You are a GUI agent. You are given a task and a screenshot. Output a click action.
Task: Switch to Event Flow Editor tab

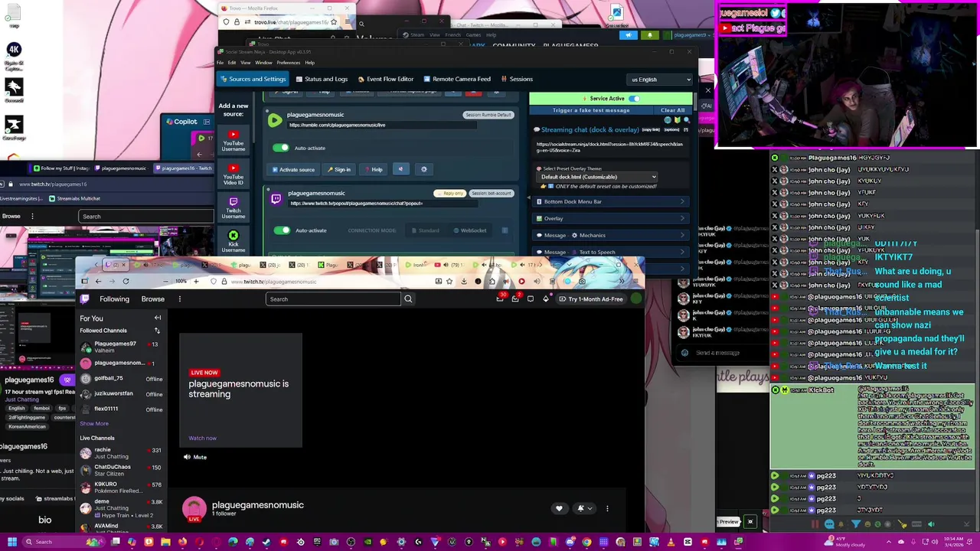coord(385,79)
